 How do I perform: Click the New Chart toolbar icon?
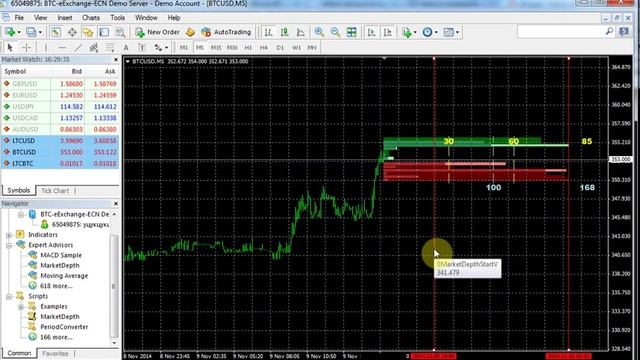[9, 32]
